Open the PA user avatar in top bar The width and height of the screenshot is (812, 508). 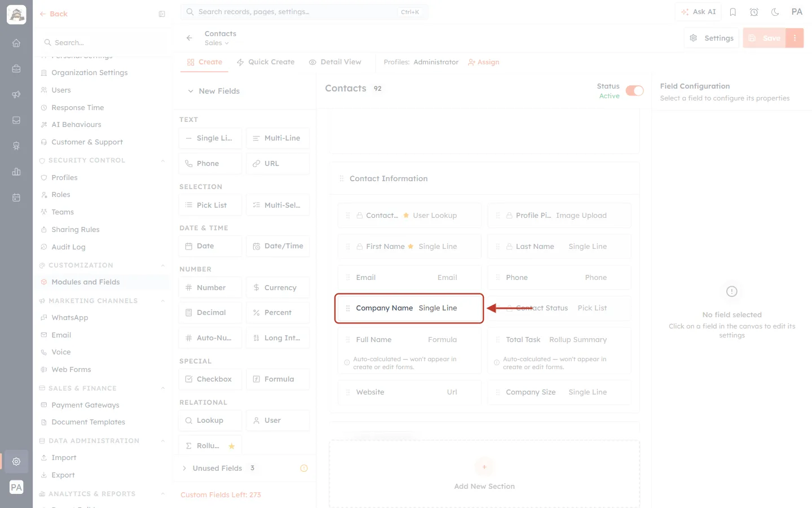pyautogui.click(x=797, y=12)
